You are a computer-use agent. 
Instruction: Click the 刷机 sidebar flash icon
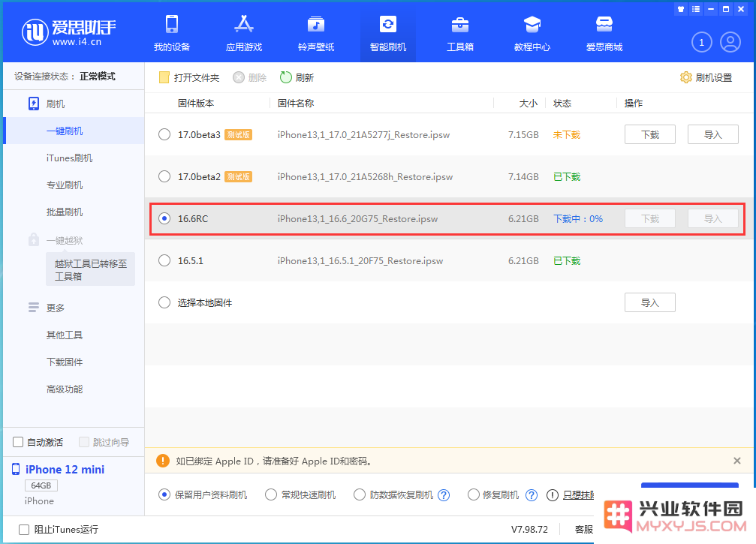33,104
